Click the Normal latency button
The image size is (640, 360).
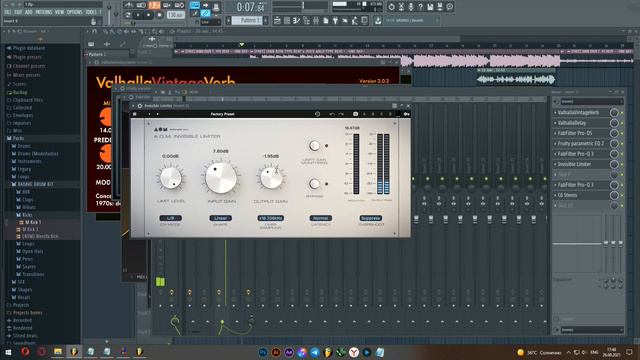[x=320, y=218]
